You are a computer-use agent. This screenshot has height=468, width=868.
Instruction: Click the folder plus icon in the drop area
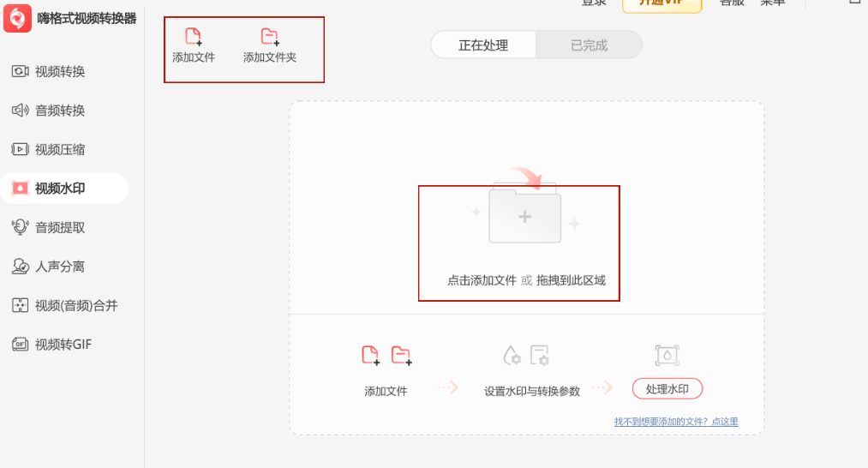click(524, 215)
